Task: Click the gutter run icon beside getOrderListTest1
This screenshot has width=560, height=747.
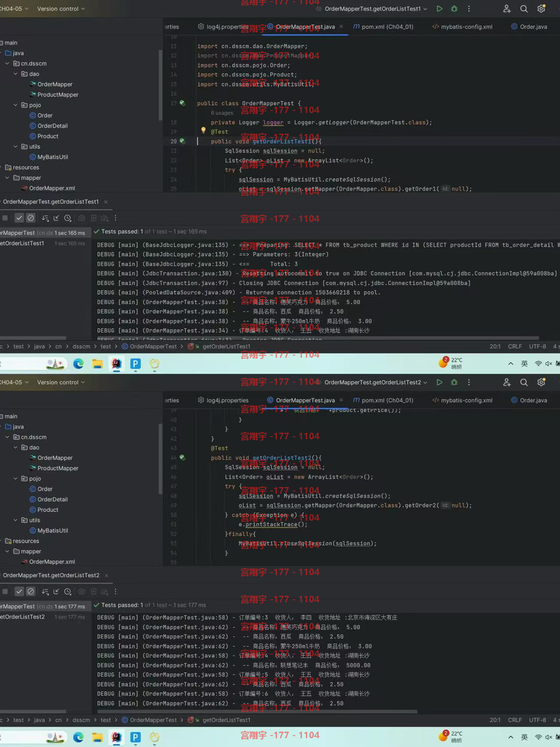Action: click(x=182, y=141)
